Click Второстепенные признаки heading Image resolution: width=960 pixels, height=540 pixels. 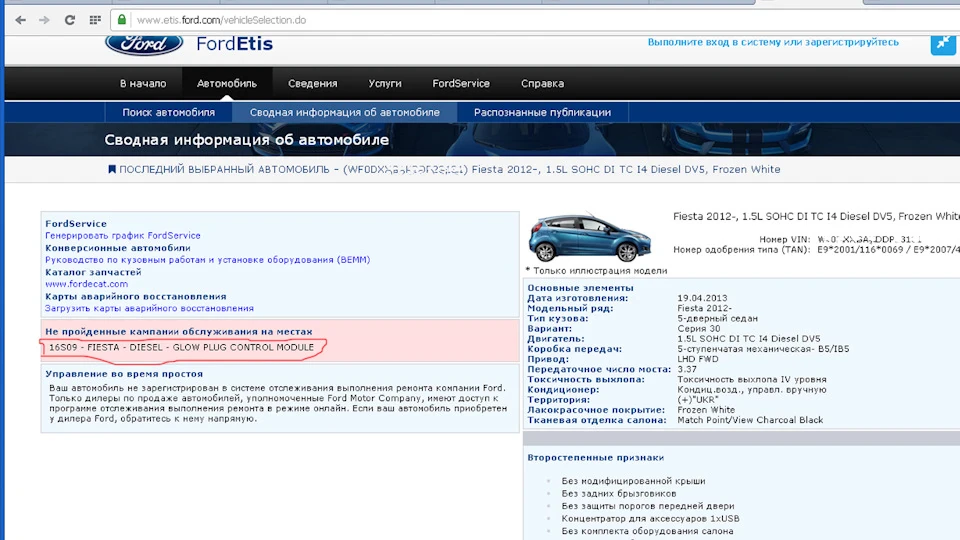(x=596, y=457)
